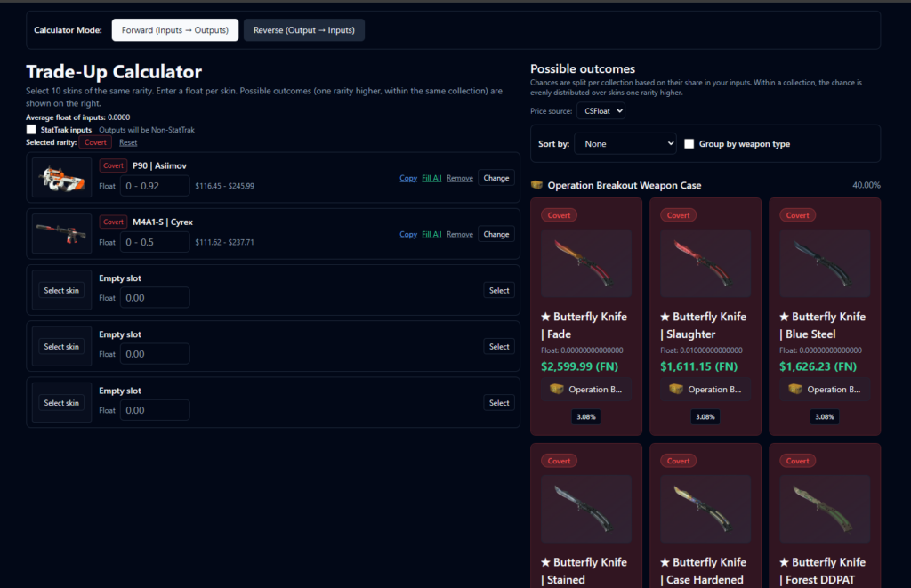Click the Select skin placeholder in the third slot

tap(60, 289)
